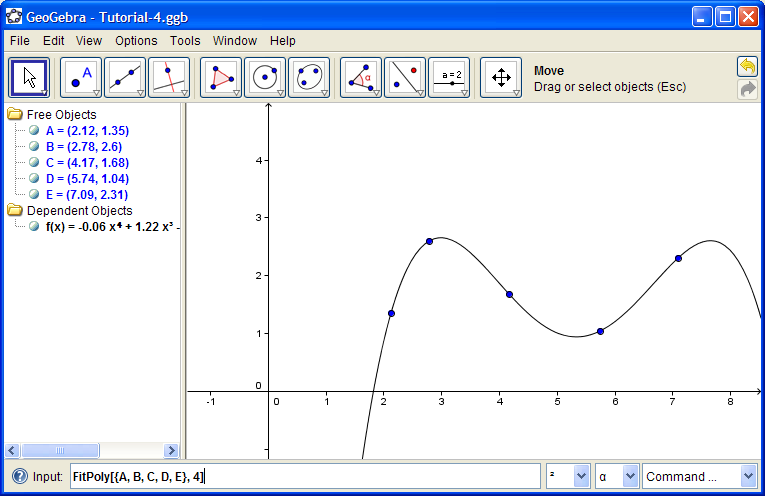The image size is (765, 496).
Task: Click the FitPoly input field
Action: (x=305, y=476)
